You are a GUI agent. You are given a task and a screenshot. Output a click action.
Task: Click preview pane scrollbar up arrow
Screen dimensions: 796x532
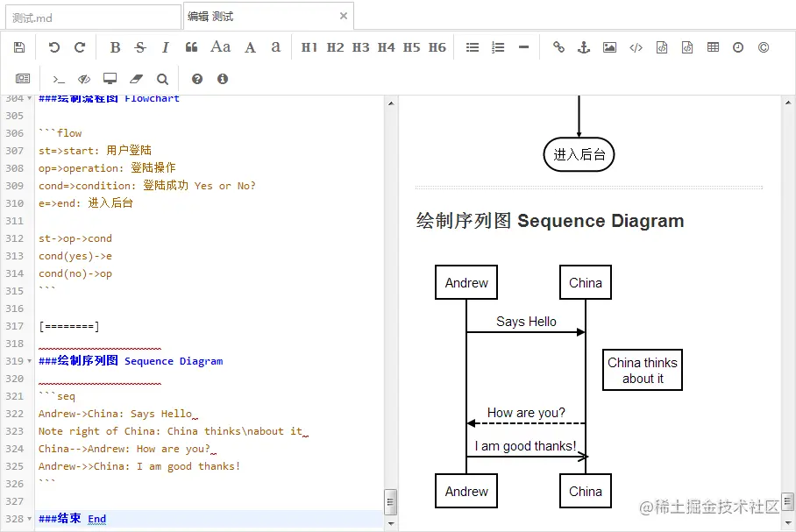788,103
